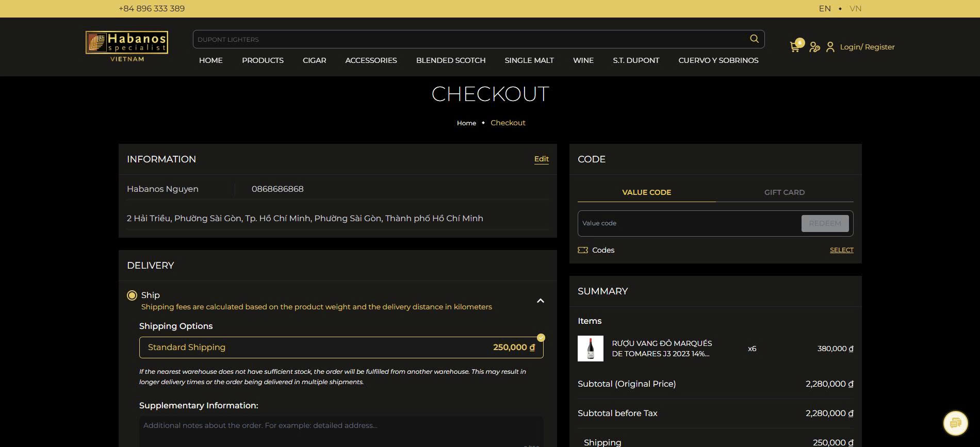This screenshot has width=980, height=447.
Task: Click the additional order notes textarea
Action: (x=341, y=432)
